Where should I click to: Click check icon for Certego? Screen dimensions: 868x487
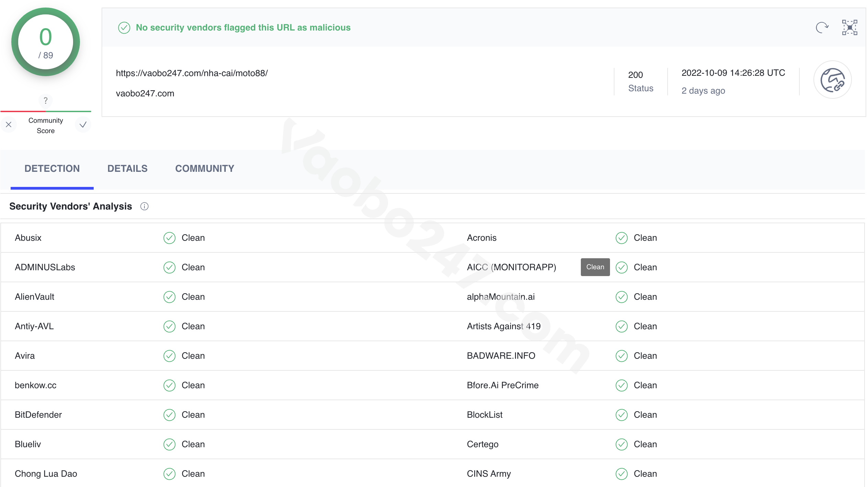621,444
